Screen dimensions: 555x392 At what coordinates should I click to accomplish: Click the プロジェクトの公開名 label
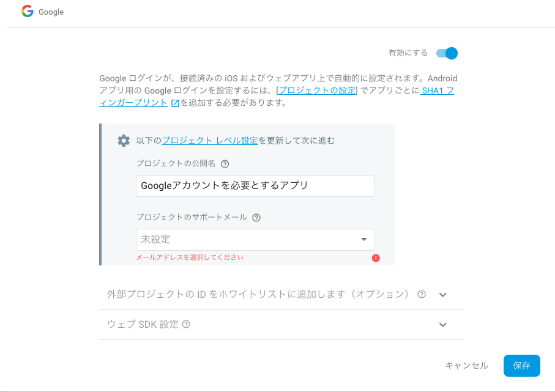coord(176,163)
